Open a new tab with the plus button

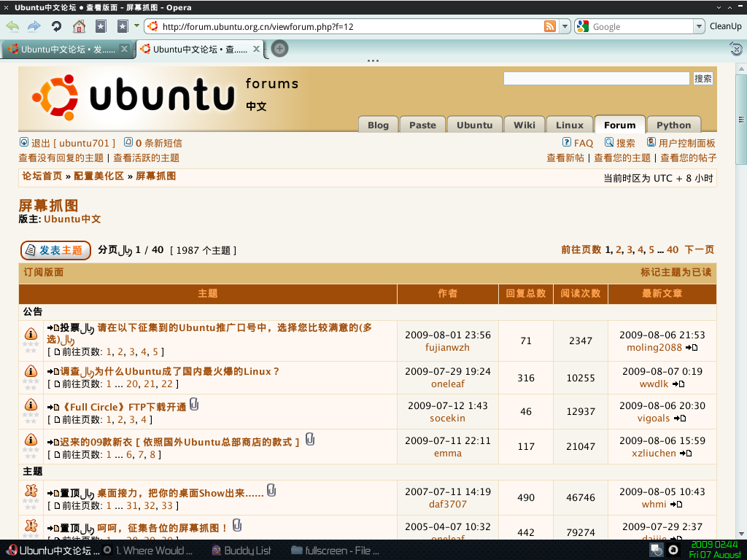(279, 49)
